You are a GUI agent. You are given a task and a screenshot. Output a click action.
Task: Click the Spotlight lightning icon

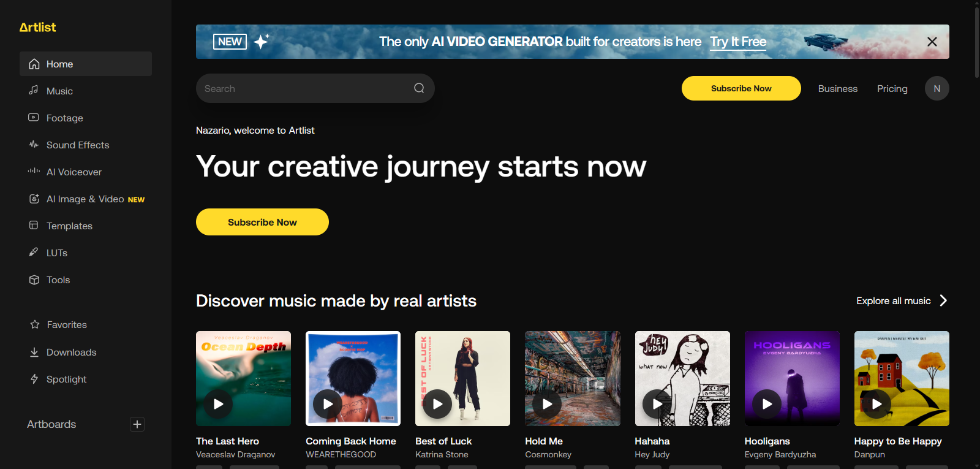(x=34, y=379)
